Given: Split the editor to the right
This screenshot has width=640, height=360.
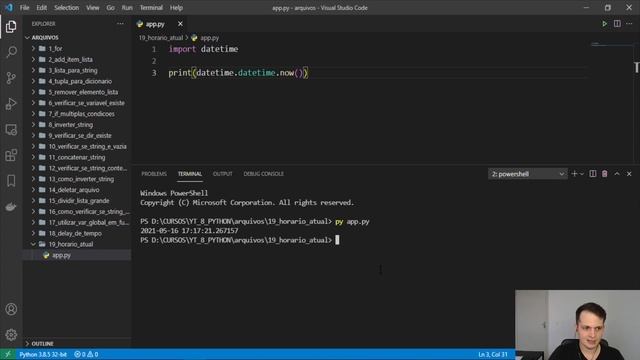Looking at the screenshot, I should [x=617, y=24].
